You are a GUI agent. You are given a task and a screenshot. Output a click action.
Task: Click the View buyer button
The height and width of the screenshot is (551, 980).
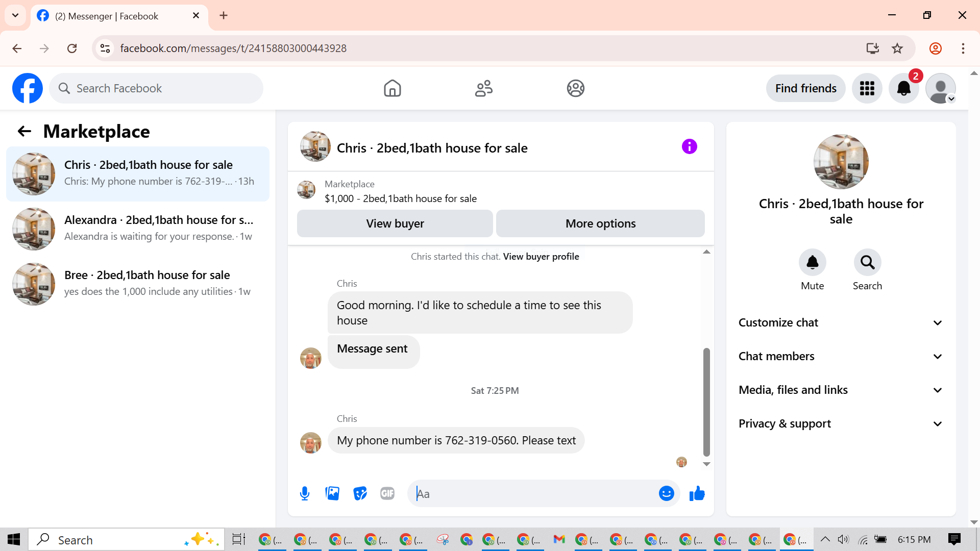tap(395, 223)
